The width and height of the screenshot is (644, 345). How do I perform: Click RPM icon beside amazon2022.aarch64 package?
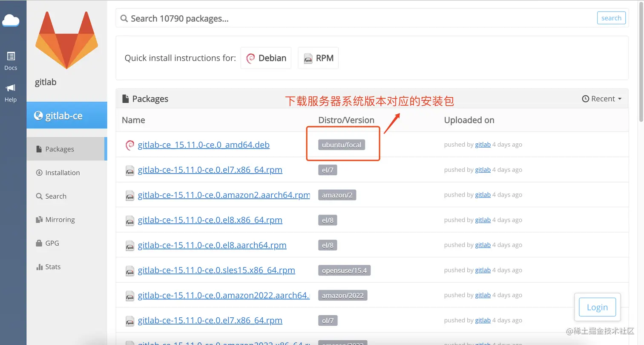130,296
